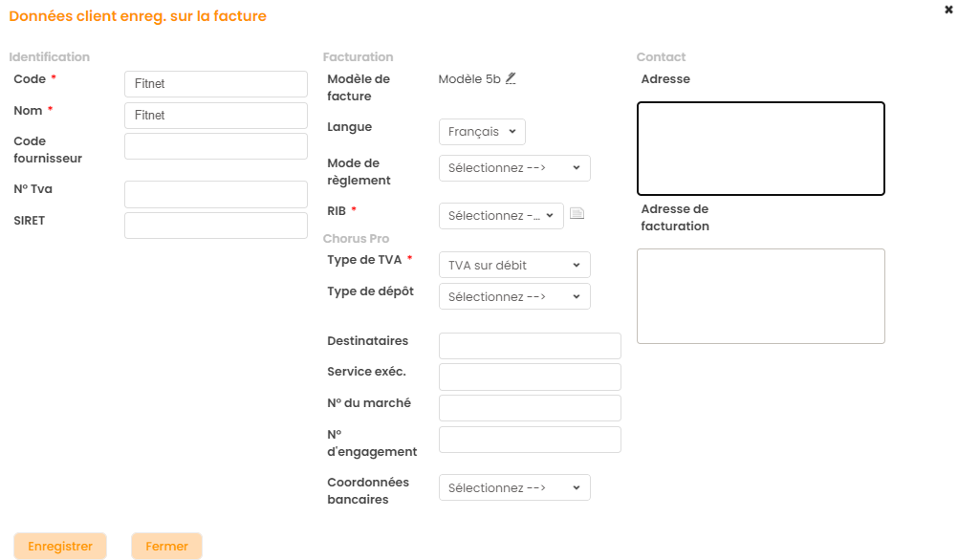Focus the Service exéc. field
Image resolution: width=958 pixels, height=560 pixels.
pyautogui.click(x=530, y=377)
